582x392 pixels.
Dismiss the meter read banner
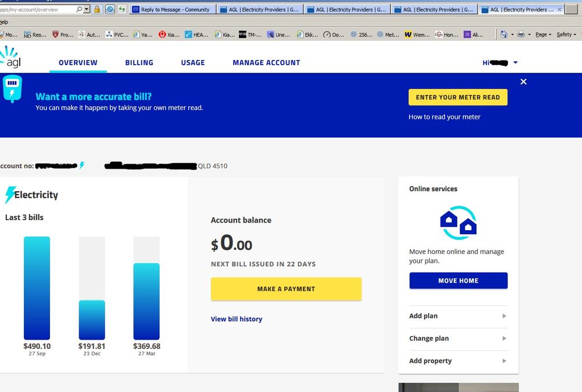[523, 82]
